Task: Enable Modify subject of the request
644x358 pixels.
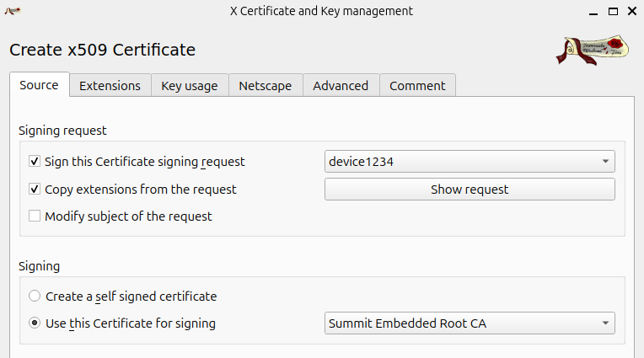Action: pyautogui.click(x=35, y=216)
